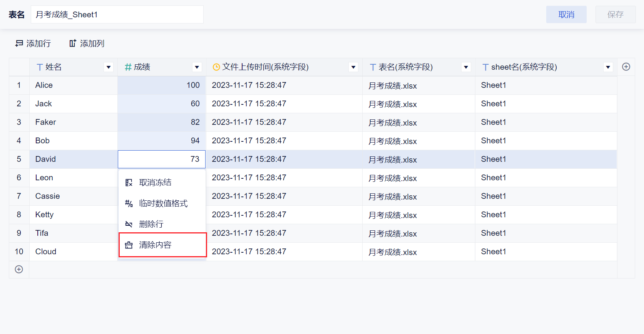Click the 取消 button
The height and width of the screenshot is (334, 644).
pyautogui.click(x=566, y=14)
